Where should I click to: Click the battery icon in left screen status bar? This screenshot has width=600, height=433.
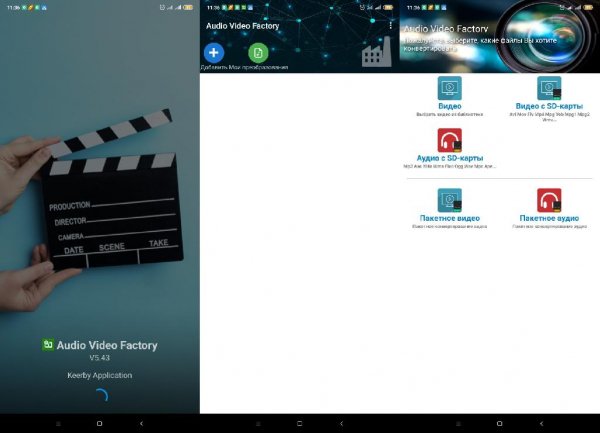188,7
